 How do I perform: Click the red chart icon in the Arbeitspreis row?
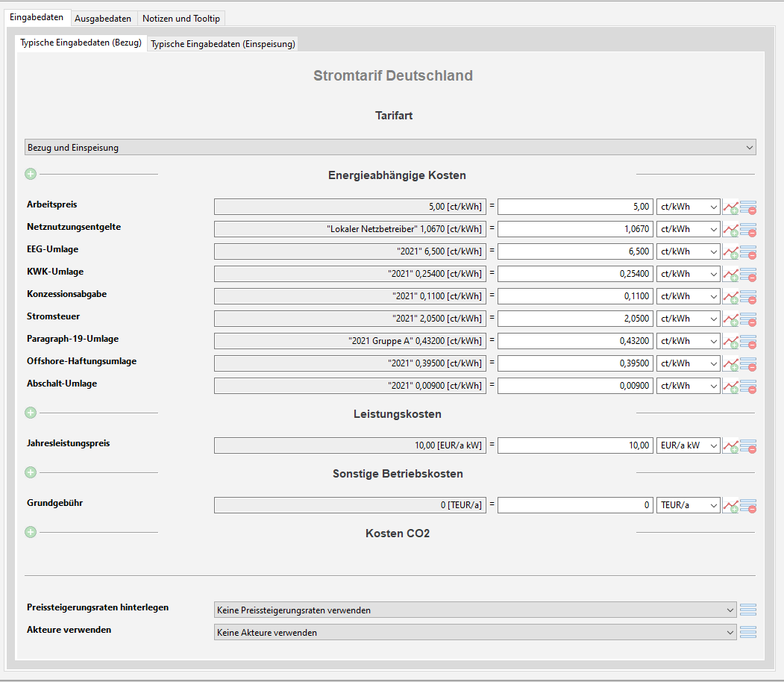[730, 207]
